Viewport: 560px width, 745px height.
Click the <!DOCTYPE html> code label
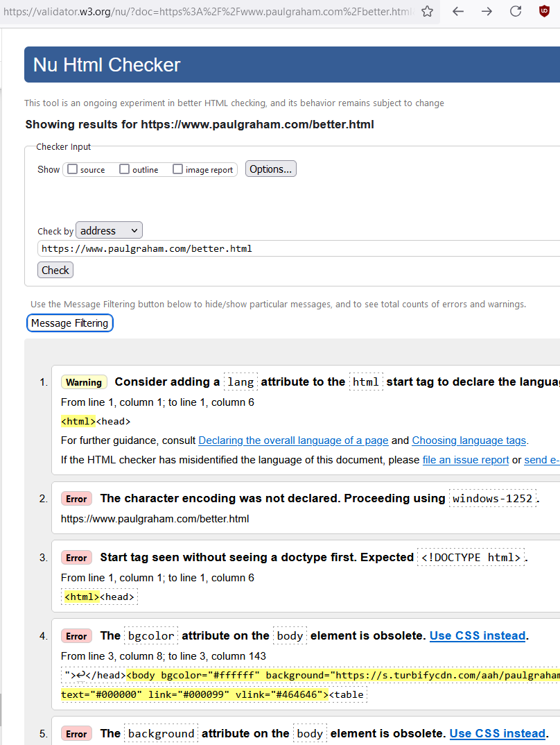coord(471,557)
